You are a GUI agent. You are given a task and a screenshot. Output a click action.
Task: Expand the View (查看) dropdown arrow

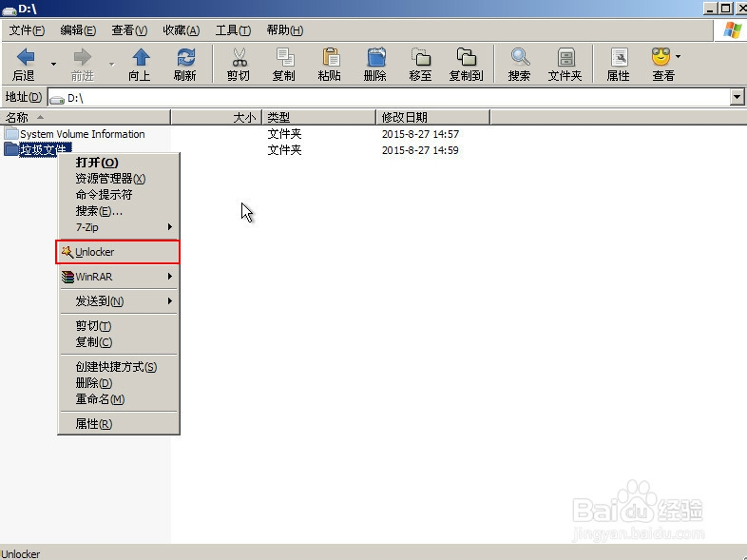[x=678, y=57]
